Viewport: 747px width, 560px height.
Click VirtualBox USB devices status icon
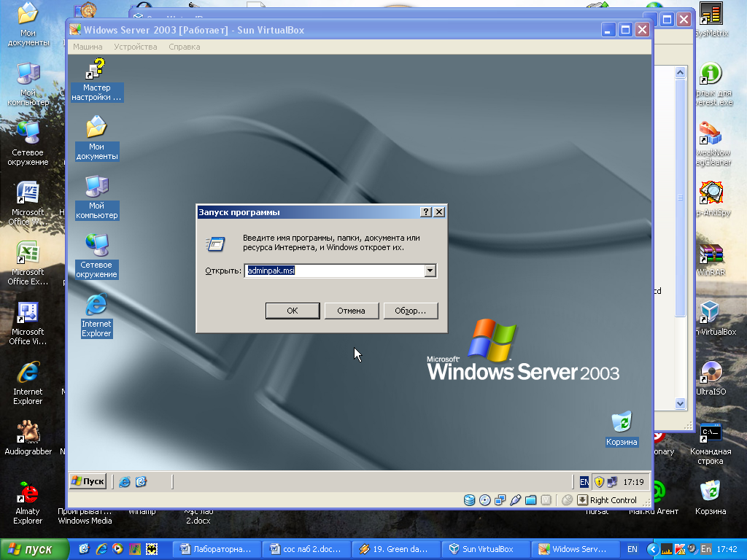tap(515, 500)
